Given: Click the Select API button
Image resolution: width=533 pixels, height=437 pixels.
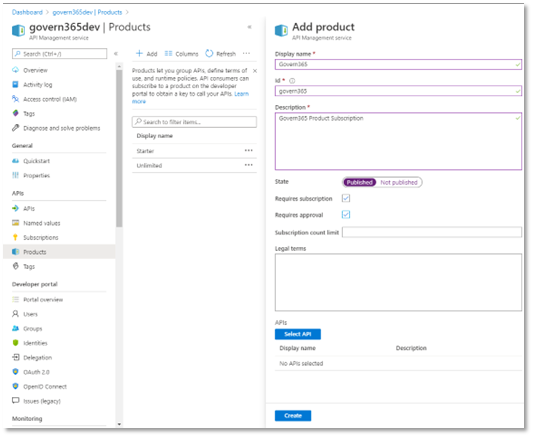Looking at the screenshot, I should (x=297, y=334).
